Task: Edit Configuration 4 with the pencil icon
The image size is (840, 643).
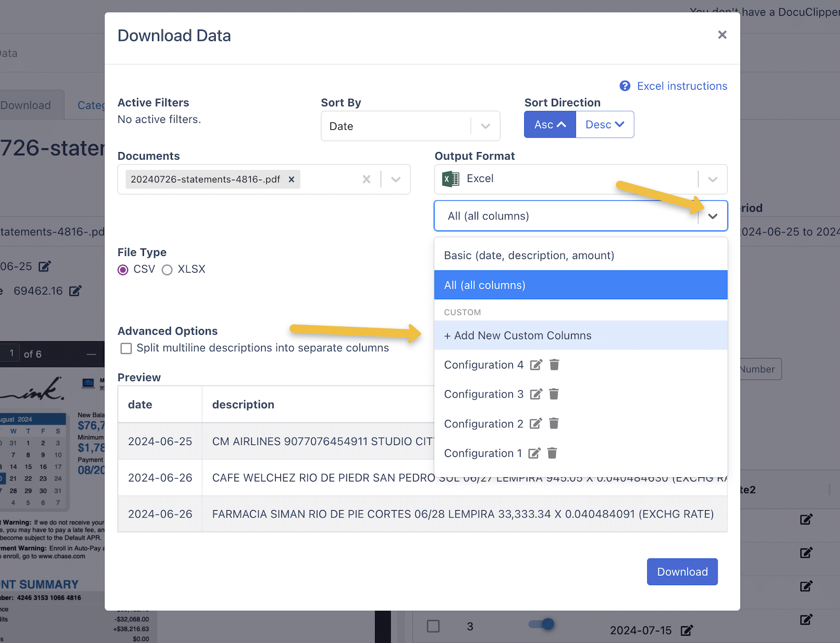Action: [536, 365]
